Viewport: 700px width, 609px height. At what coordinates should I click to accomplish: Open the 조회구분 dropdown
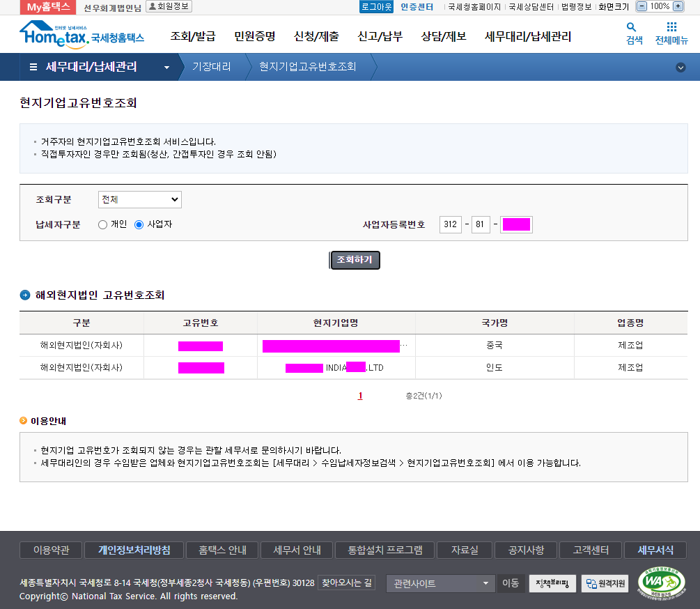139,200
